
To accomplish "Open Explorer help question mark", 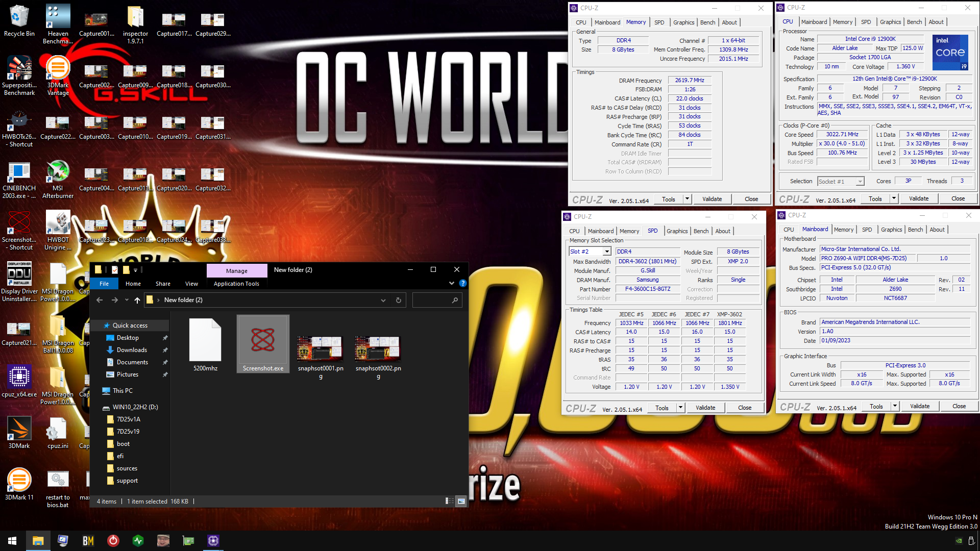I will click(x=462, y=283).
